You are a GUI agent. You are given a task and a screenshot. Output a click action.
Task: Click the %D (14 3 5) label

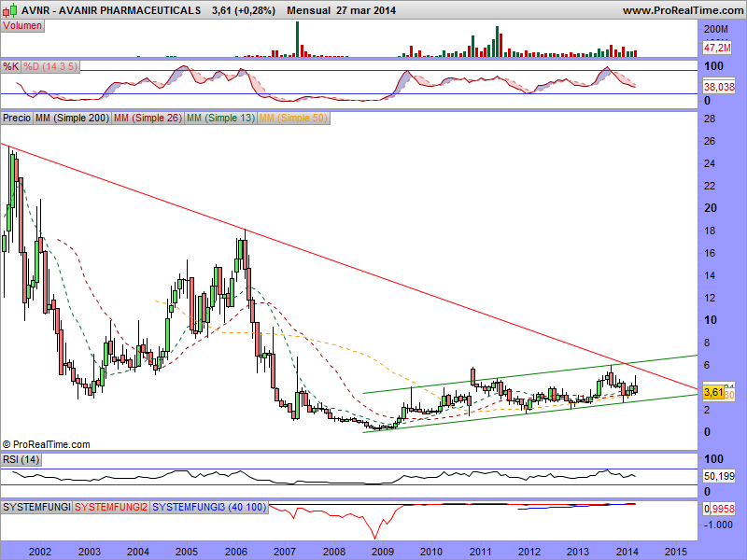(50, 66)
